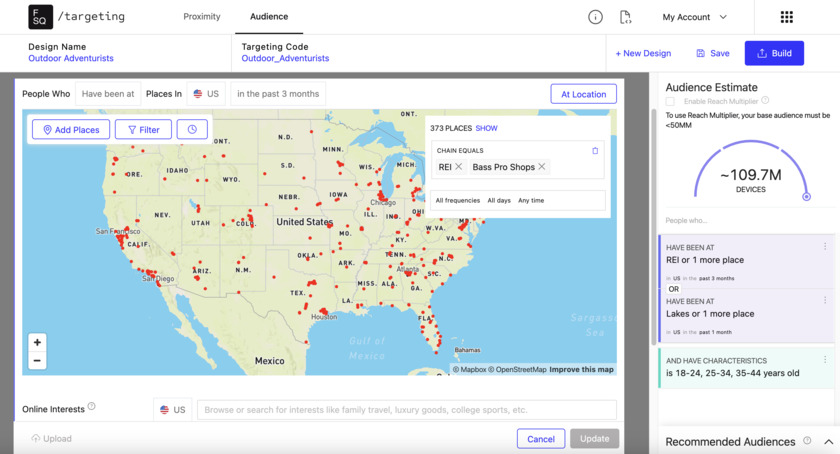Toggle the Enable Reach Multiplier checkbox
The width and height of the screenshot is (840, 454).
(x=670, y=101)
